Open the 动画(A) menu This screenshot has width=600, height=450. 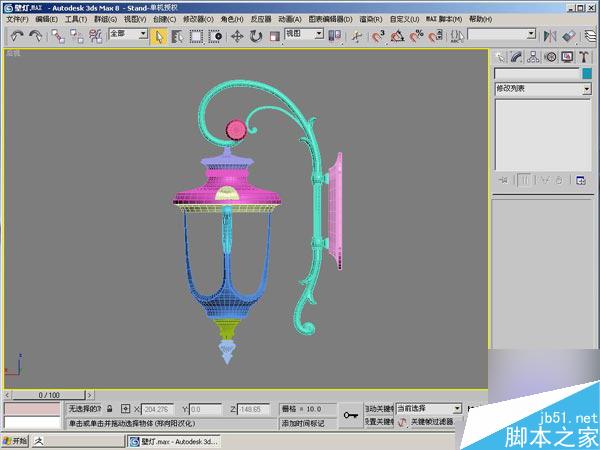(290, 19)
